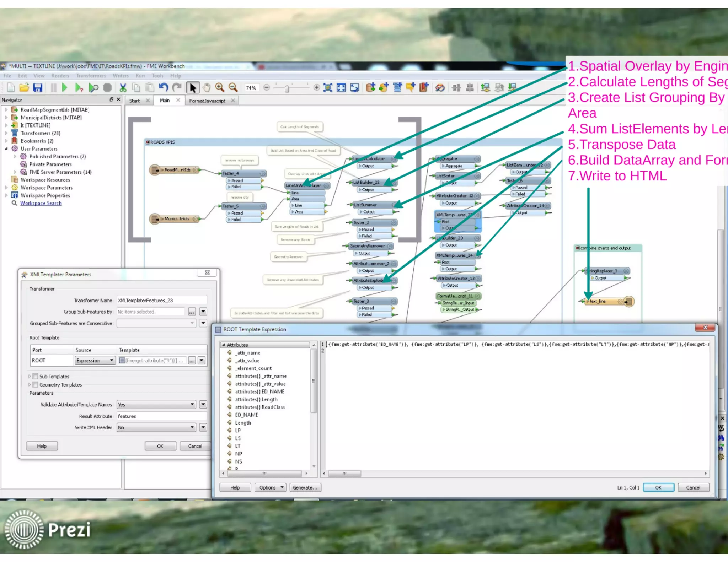The height and width of the screenshot is (562, 728).
Task: Click the Undo arrow icon
Action: (x=163, y=87)
